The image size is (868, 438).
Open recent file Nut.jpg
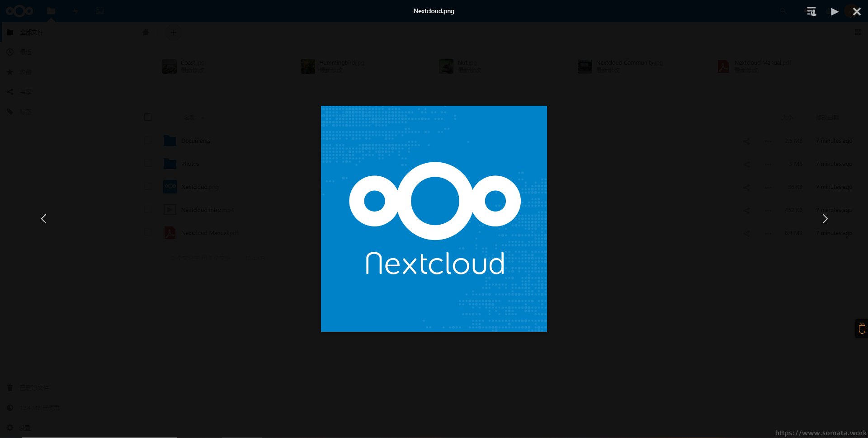pyautogui.click(x=460, y=66)
